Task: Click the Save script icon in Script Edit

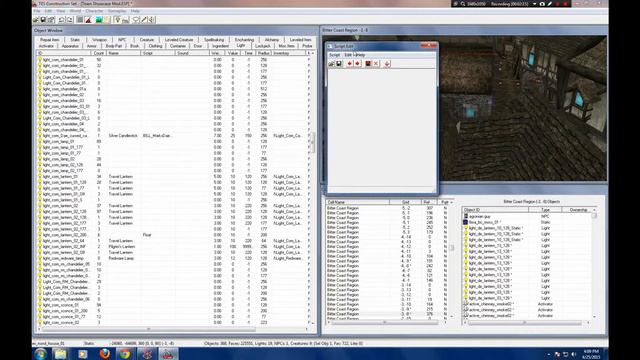Action: coord(339,64)
